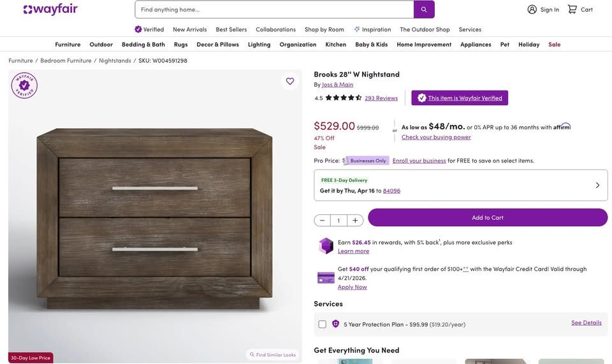Click the search input field

click(274, 10)
